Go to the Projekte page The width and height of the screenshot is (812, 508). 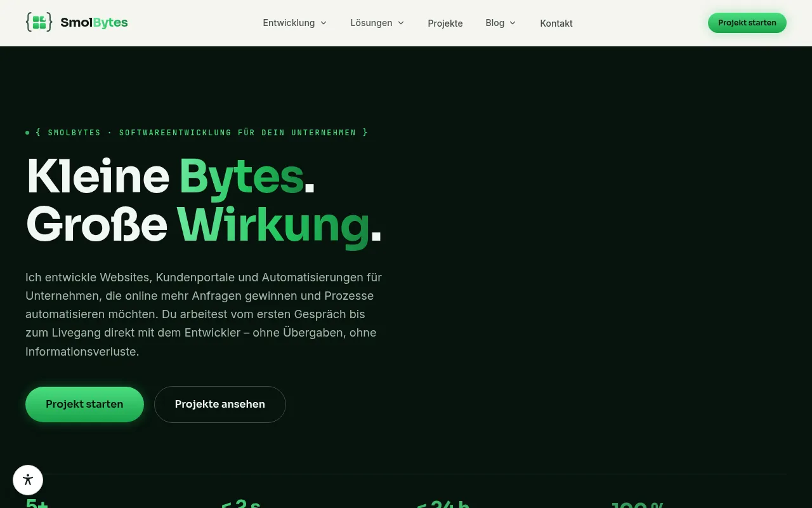(x=445, y=23)
